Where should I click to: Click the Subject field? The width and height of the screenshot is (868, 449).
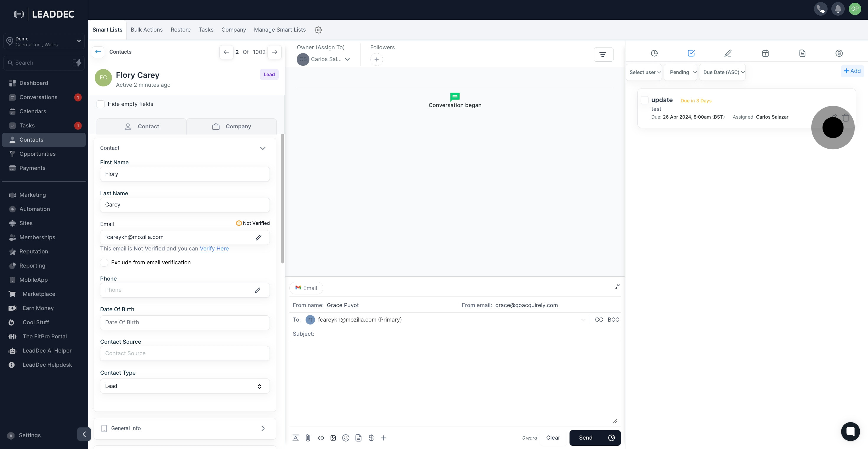point(455,334)
